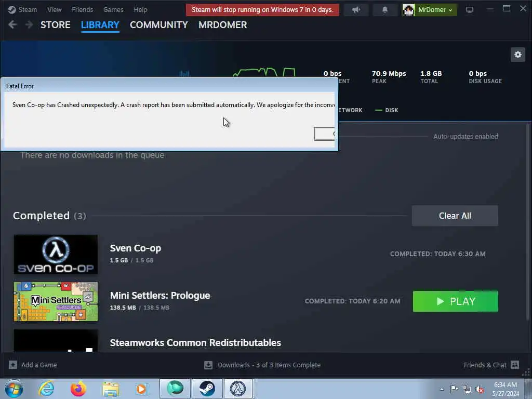Click the Clear All button
Viewport: 532px width, 399px height.
pos(455,216)
